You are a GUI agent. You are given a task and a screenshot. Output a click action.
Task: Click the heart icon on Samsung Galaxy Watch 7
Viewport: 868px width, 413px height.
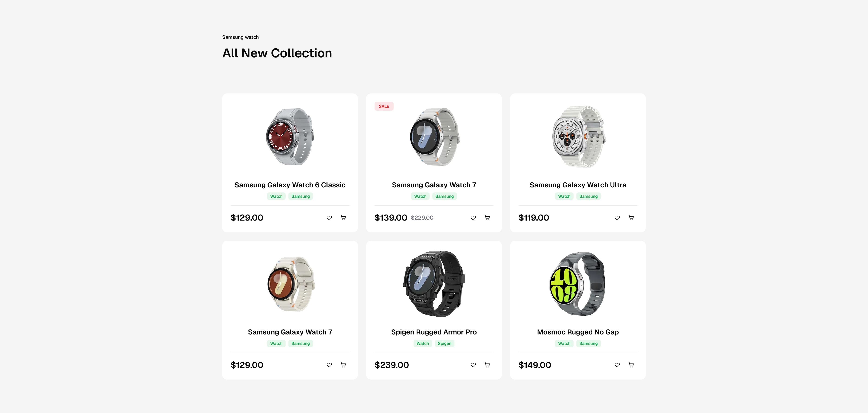(x=473, y=218)
